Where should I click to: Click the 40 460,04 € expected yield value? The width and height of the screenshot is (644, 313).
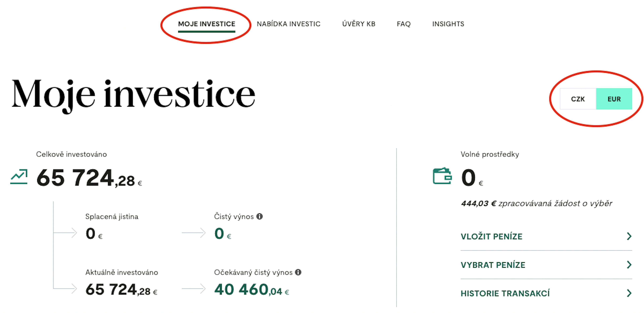tap(252, 289)
